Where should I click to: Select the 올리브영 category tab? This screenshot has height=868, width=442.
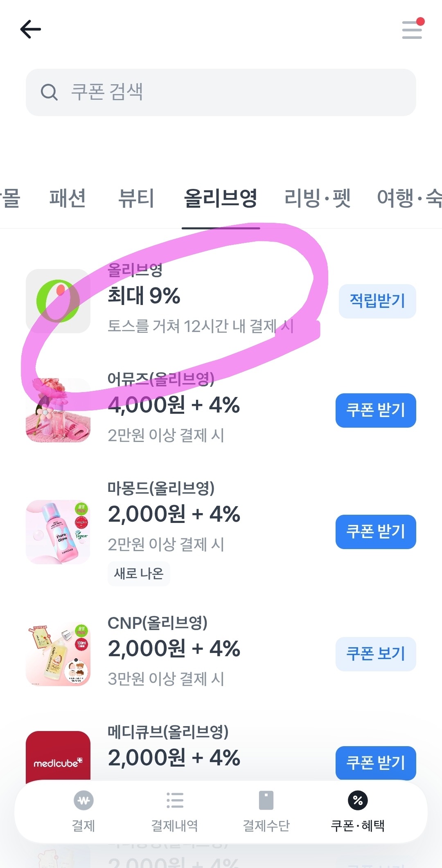point(221,199)
